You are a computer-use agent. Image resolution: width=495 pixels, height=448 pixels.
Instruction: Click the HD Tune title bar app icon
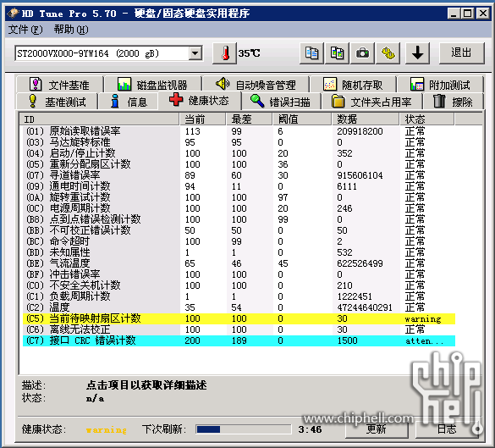[x=13, y=14]
